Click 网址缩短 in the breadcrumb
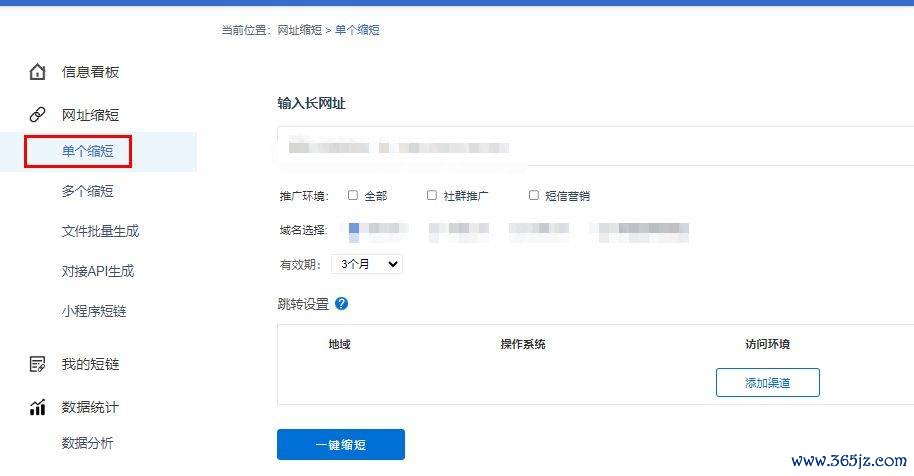This screenshot has width=914, height=476. pos(300,30)
